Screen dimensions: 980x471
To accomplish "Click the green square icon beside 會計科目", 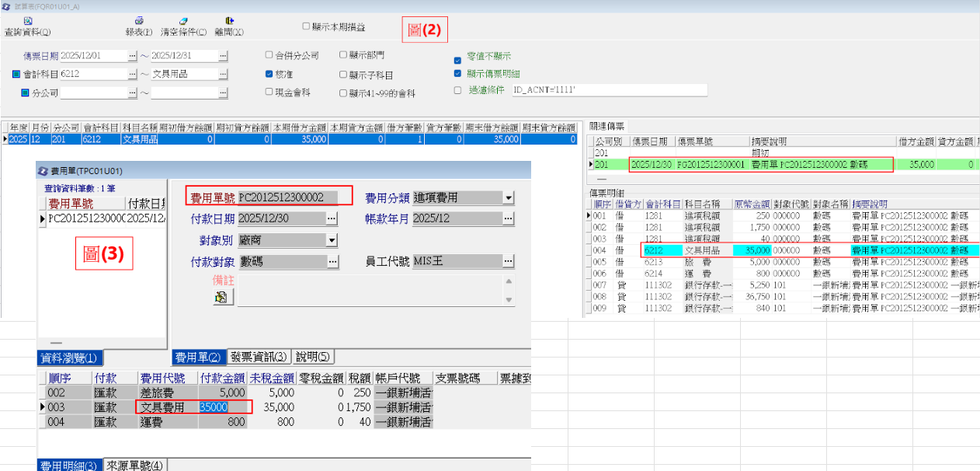I will (x=16, y=75).
